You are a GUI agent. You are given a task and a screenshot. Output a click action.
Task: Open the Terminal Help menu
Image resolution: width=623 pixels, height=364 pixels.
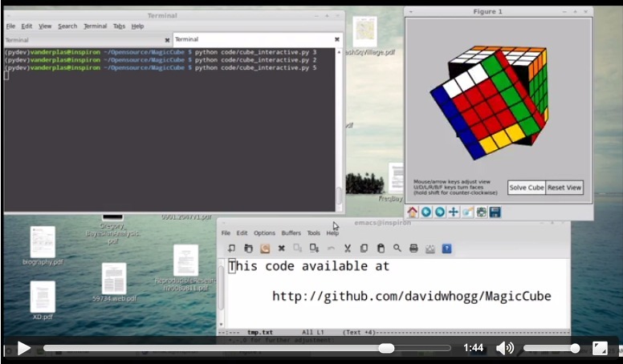point(137,26)
